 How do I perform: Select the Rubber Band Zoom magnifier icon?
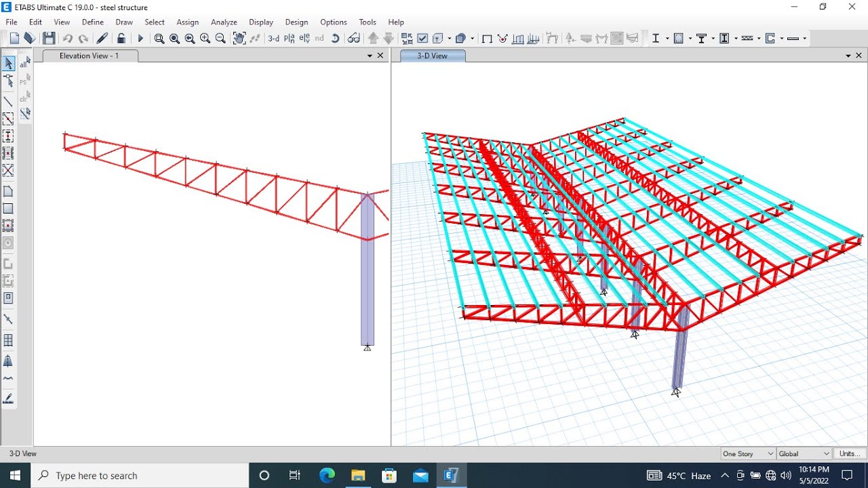(159, 39)
